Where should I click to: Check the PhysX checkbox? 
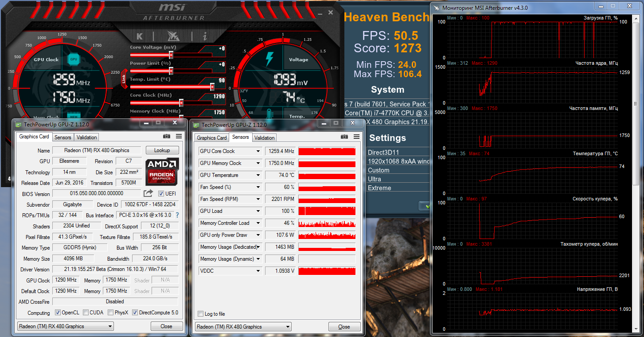[x=110, y=313]
